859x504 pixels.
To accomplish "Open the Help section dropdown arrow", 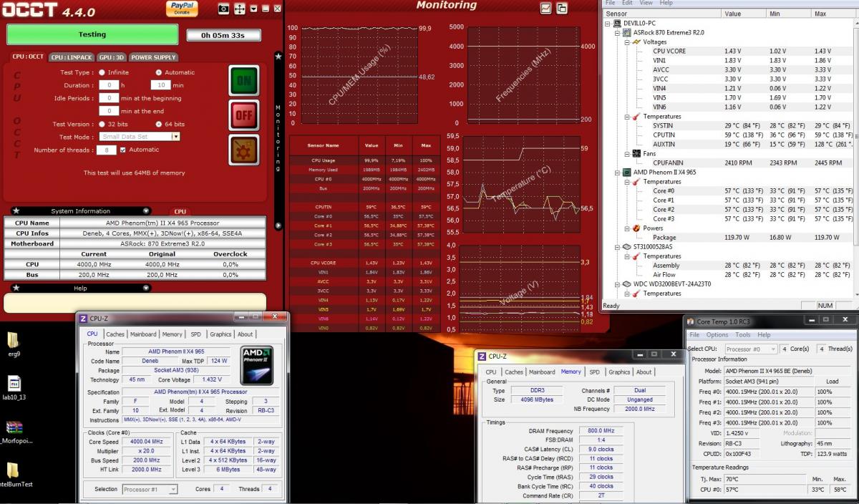I will point(146,288).
